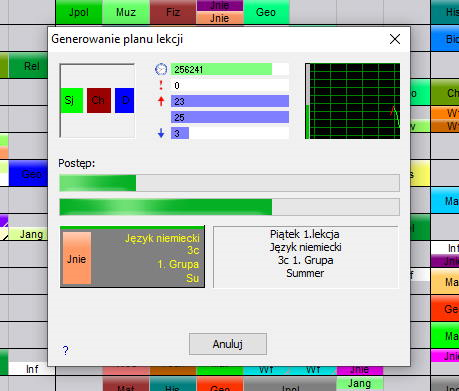This screenshot has width=459, height=391.
Task: Select the magenta Jnie cell below dialog
Action: coord(359,370)
